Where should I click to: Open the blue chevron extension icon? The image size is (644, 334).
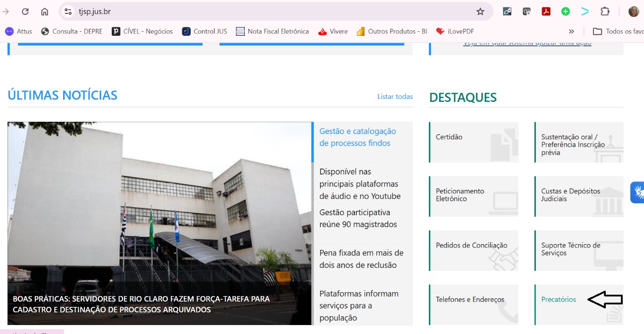pyautogui.click(x=585, y=11)
